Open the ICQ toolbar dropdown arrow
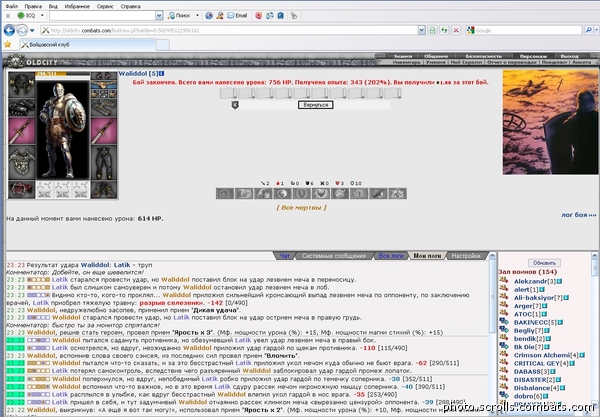600x417 pixels. 42,16
